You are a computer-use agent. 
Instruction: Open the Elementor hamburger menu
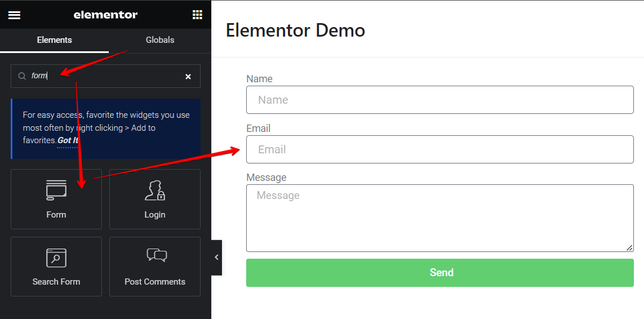(x=14, y=15)
